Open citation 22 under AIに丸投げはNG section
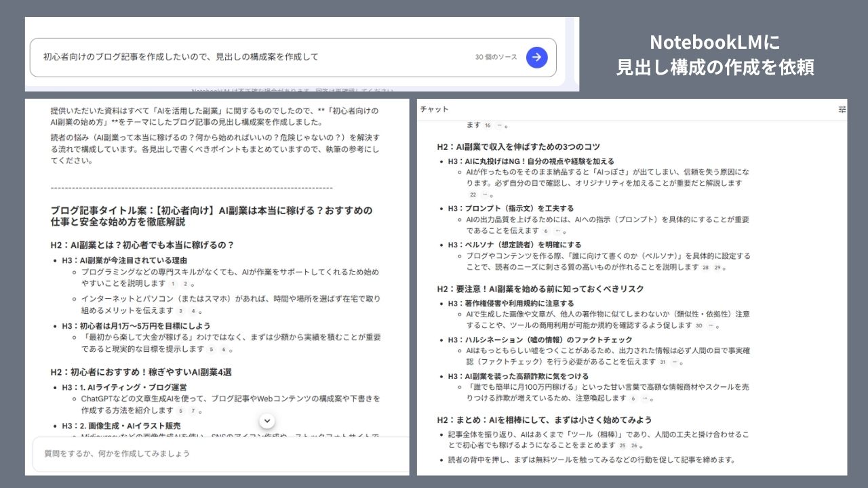Image resolution: width=868 pixels, height=488 pixels. pos(473,195)
